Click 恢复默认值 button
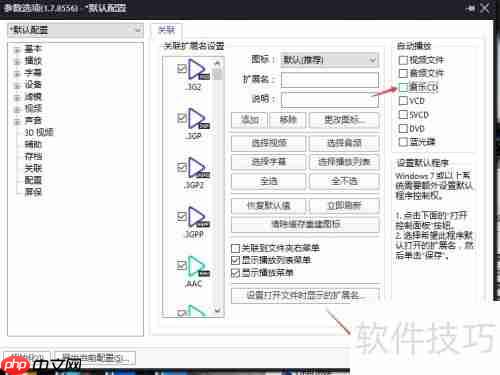Viewport: 500px width, 375px height. point(268,206)
